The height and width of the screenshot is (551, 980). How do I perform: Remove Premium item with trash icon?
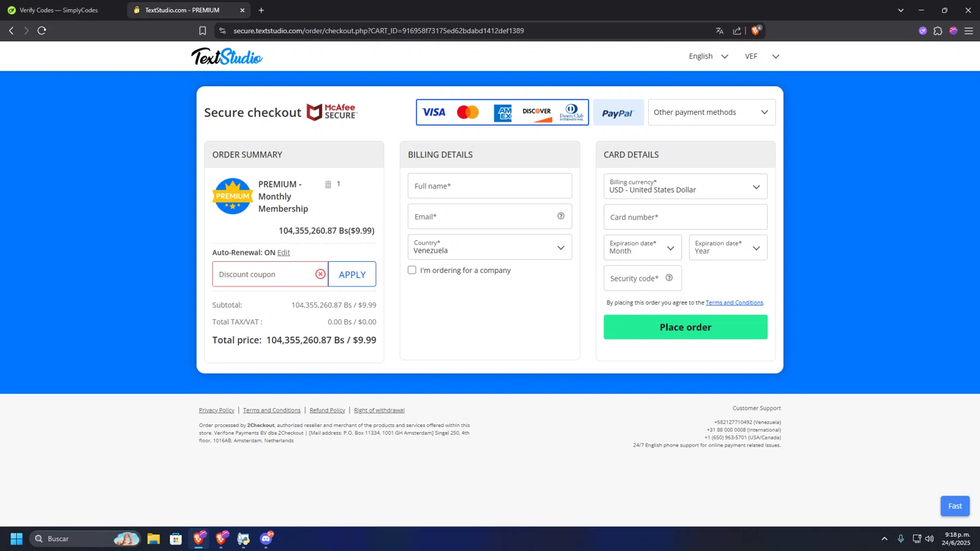pos(328,184)
